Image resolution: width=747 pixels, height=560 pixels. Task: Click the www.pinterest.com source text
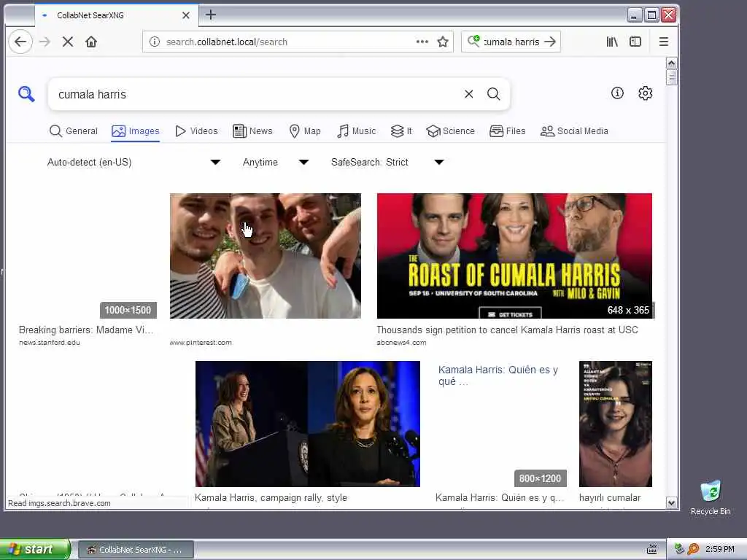(201, 343)
